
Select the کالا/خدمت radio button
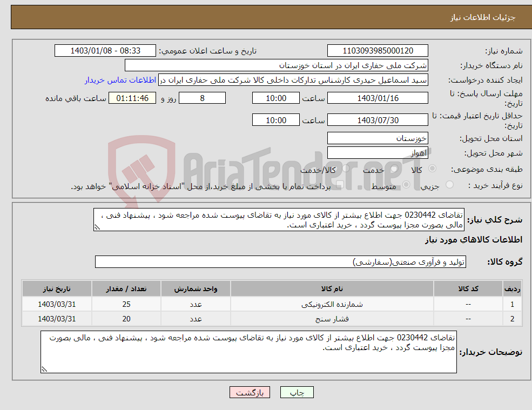(x=346, y=169)
